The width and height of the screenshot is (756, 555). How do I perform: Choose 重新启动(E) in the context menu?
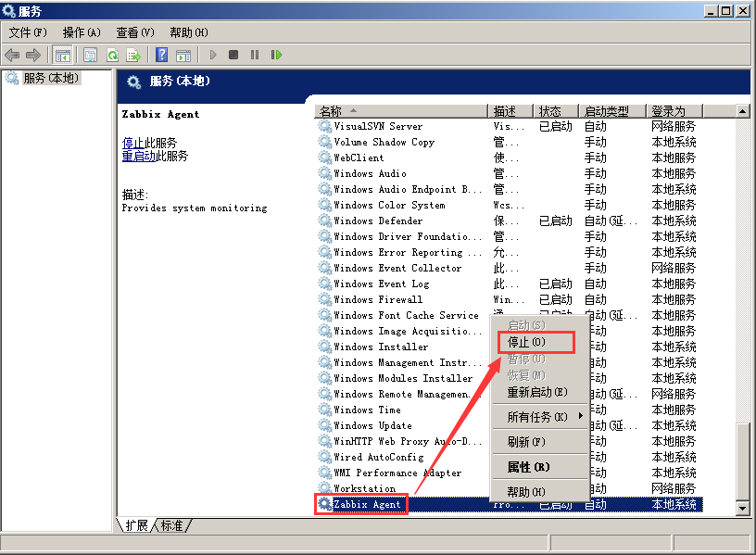pyautogui.click(x=539, y=392)
